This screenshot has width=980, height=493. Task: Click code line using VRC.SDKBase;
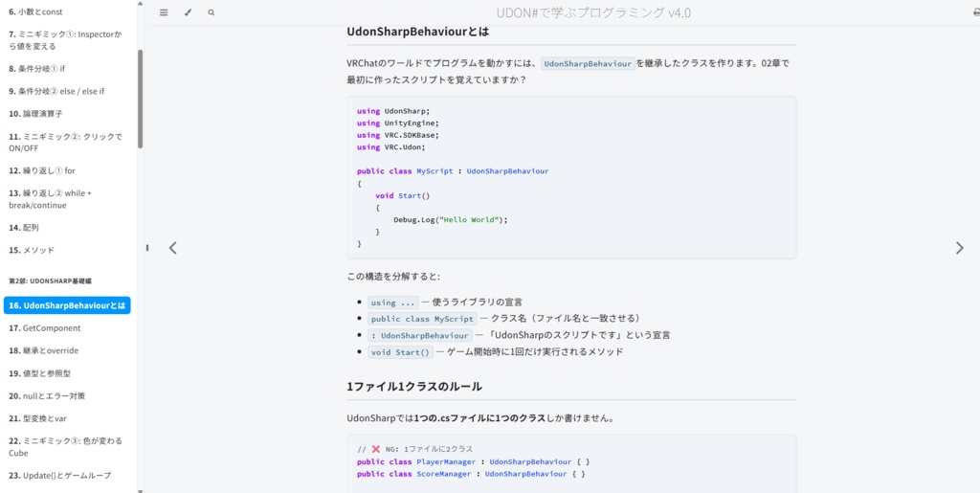397,135
